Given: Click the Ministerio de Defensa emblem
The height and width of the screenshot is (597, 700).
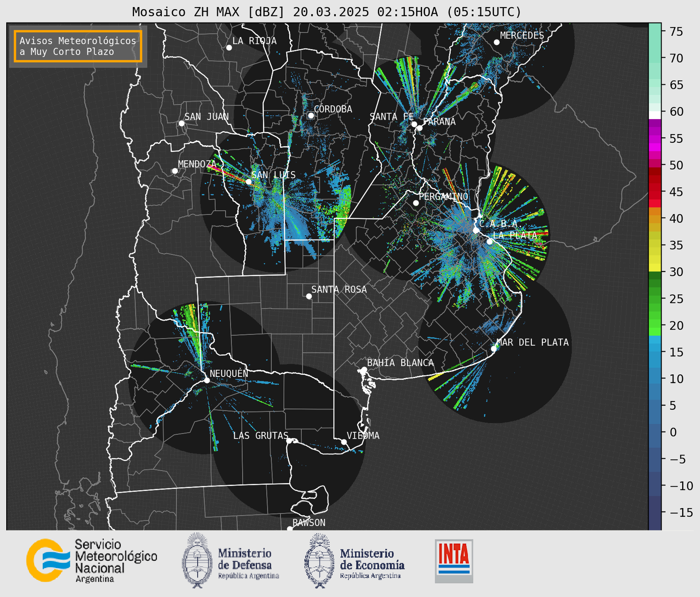Looking at the screenshot, I should click(x=198, y=560).
